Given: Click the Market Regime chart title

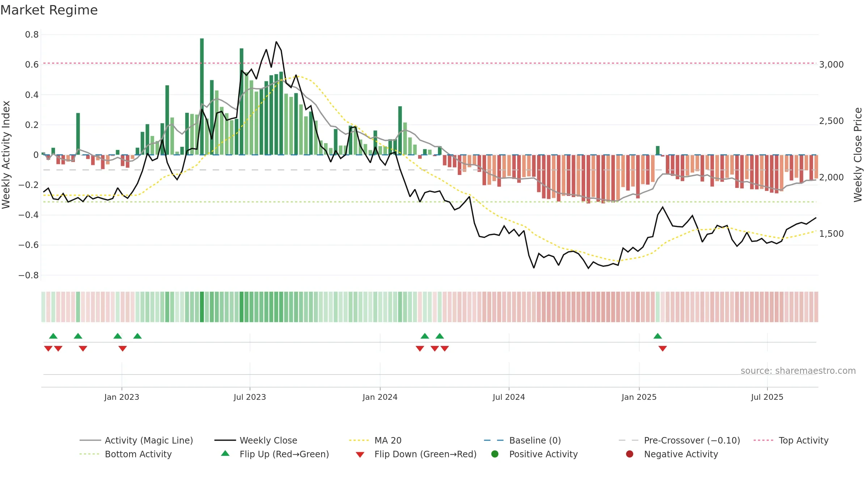Looking at the screenshot, I should point(49,10).
